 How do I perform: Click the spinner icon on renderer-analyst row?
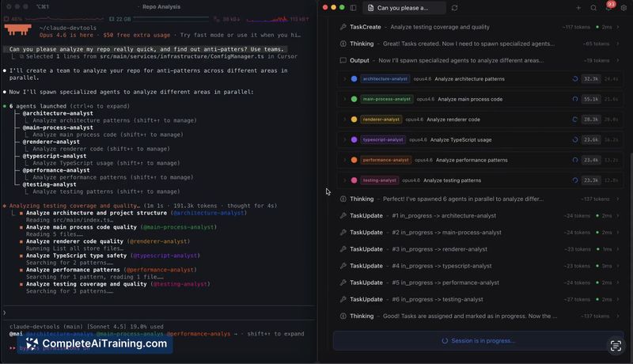[575, 119]
